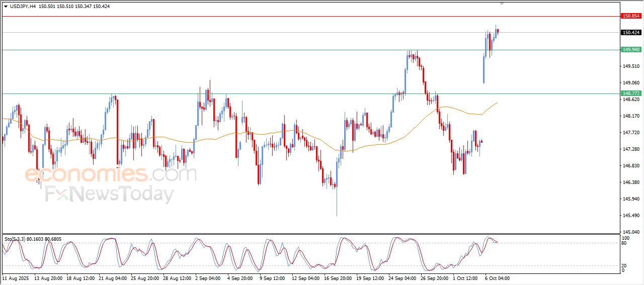Select the 6 Oct 04:00 time label
The width and height of the screenshot is (644, 285).
point(497,278)
